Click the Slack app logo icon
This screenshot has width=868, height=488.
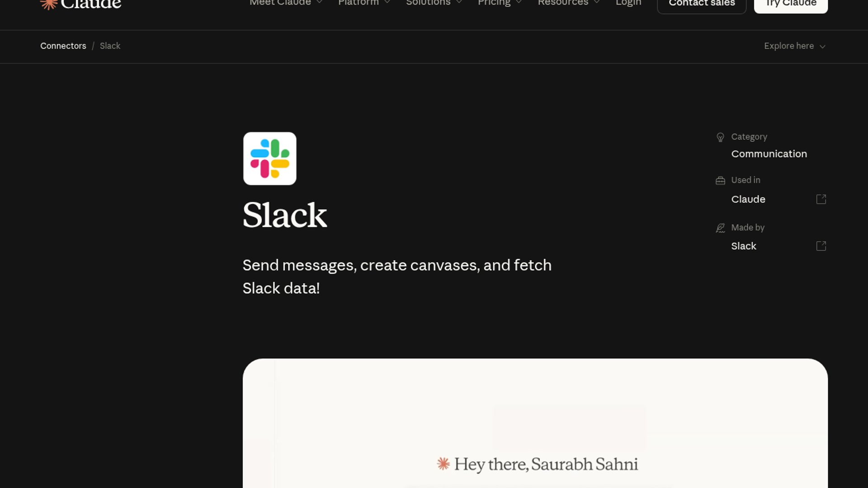coord(269,159)
